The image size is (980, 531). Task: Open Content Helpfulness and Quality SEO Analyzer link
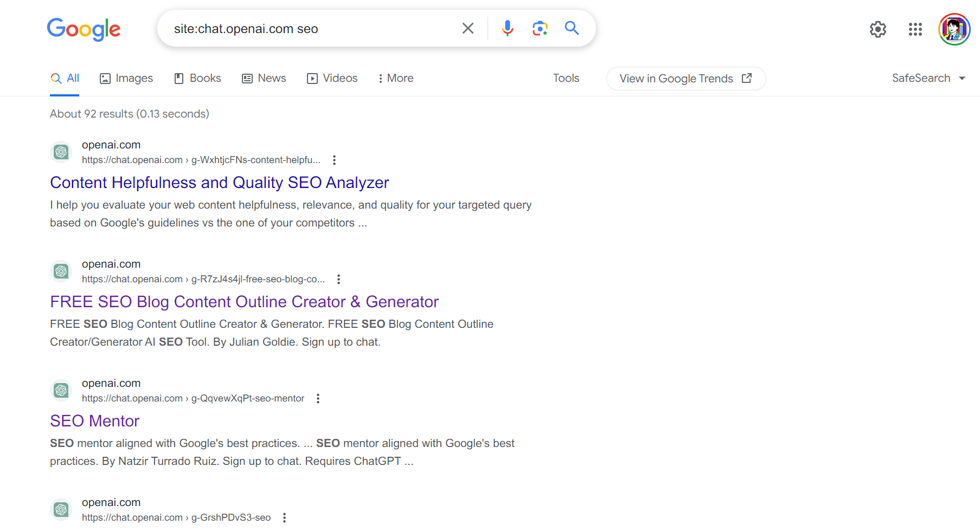[219, 183]
